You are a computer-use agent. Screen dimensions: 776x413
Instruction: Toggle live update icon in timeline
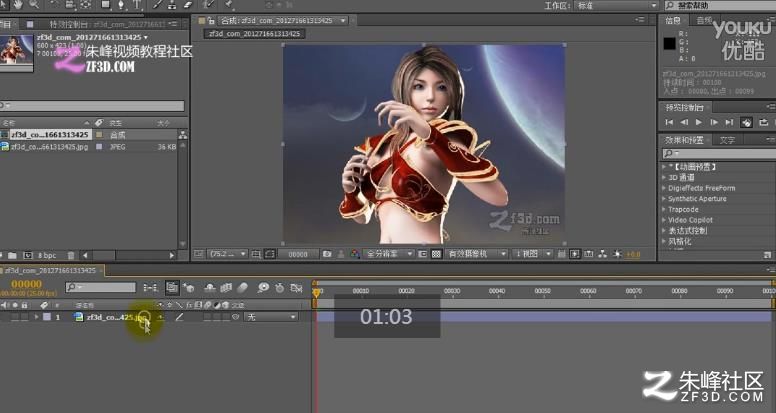172,287
